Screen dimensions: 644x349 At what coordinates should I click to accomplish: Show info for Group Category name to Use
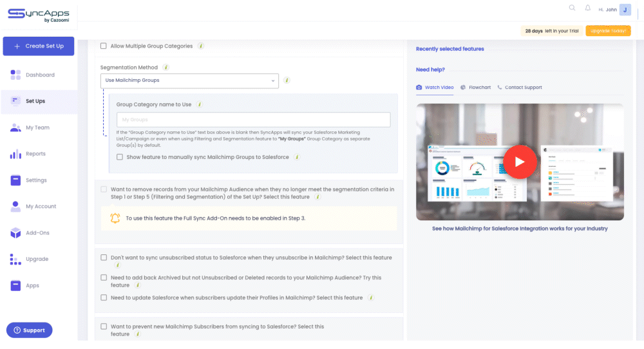pos(199,105)
